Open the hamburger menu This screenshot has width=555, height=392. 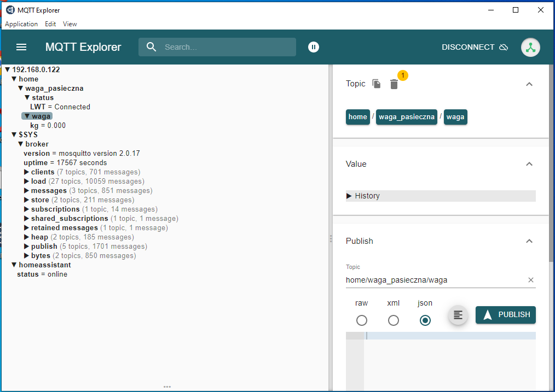coord(21,47)
